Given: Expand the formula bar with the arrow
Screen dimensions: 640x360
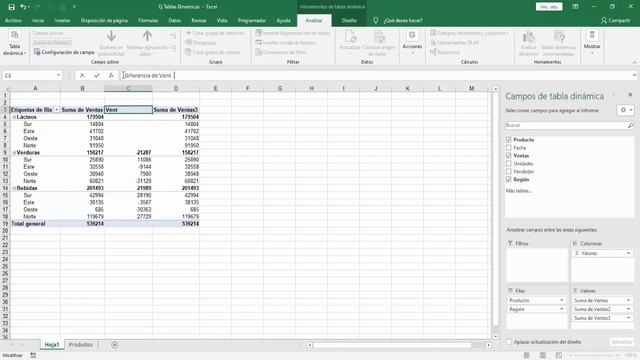Looking at the screenshot, I should point(634,76).
